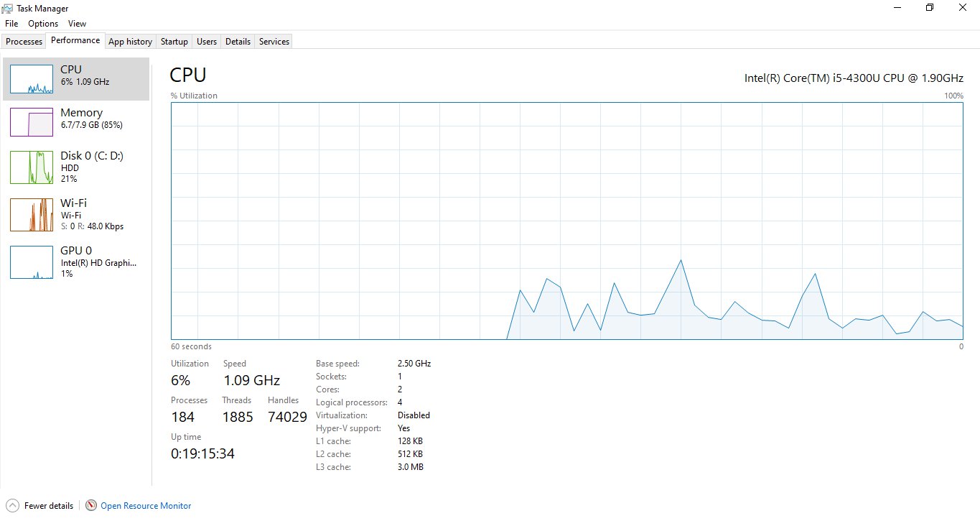The width and height of the screenshot is (980, 521).
Task: View the Users tab
Action: tap(206, 41)
